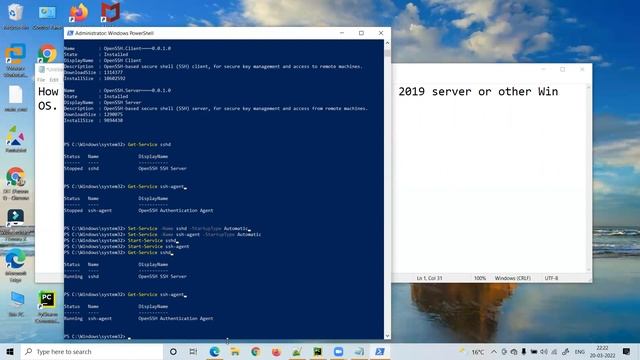Image resolution: width=640 pixels, height=360 pixels.
Task: Click Windows (CRLF) in Notepad status bar
Action: tap(513, 278)
